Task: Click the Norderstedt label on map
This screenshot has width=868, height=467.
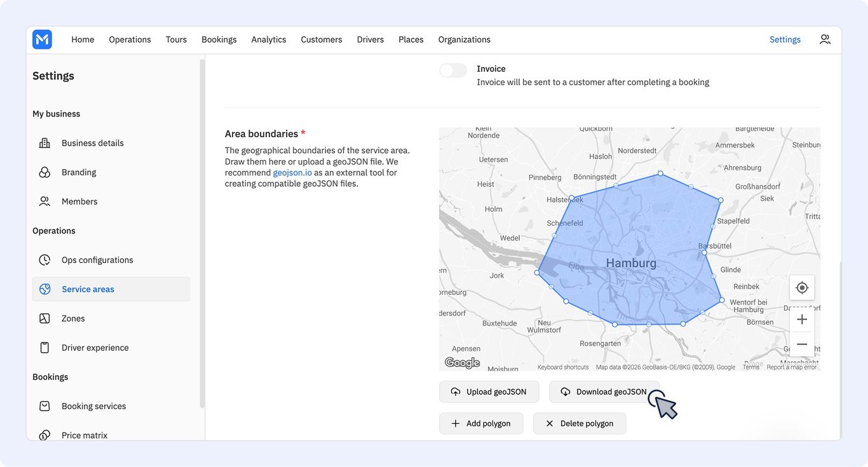Action: [637, 151]
